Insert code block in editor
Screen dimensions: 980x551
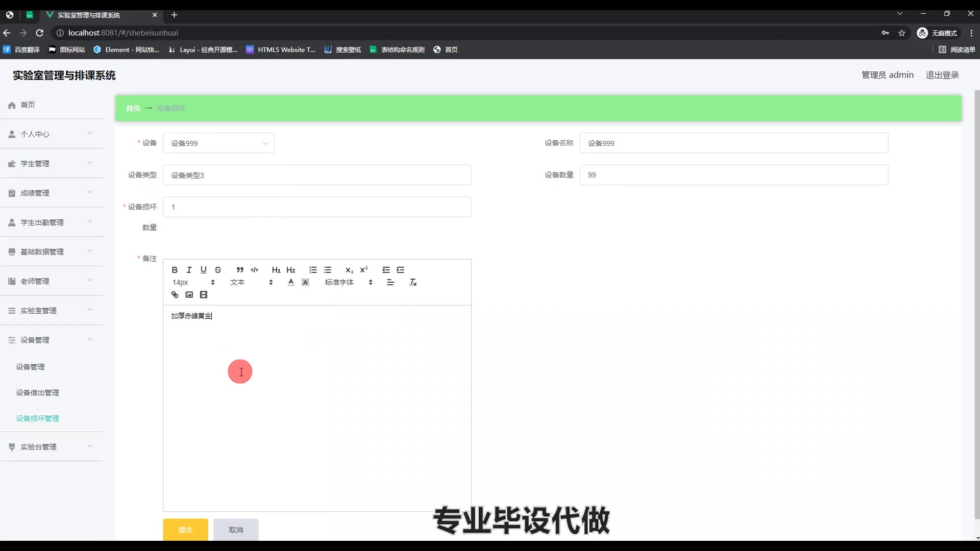[x=255, y=270]
